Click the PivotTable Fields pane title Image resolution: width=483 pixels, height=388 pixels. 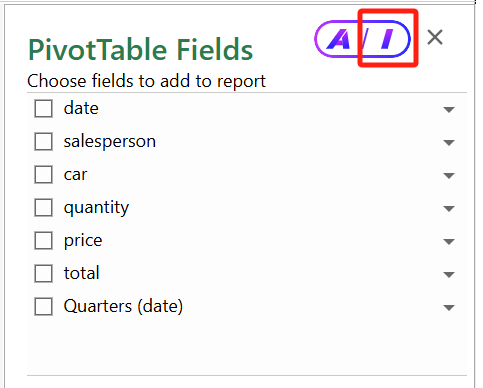tap(140, 50)
